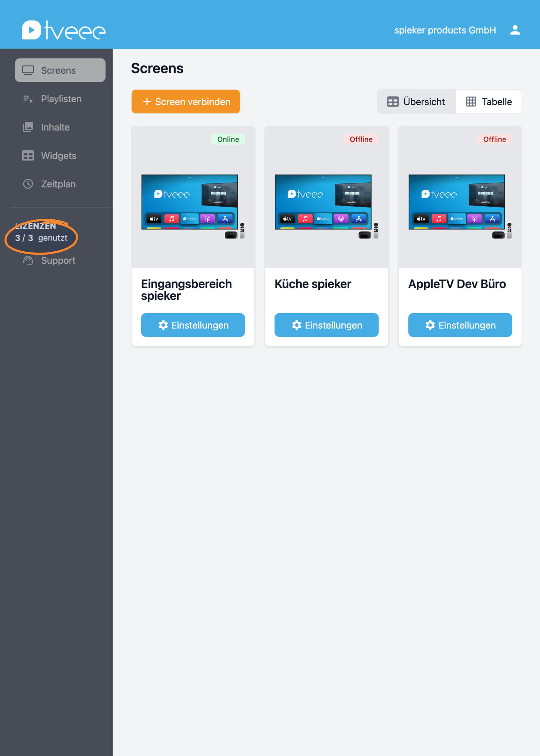Click the Playlisten playlist icon

(x=28, y=99)
